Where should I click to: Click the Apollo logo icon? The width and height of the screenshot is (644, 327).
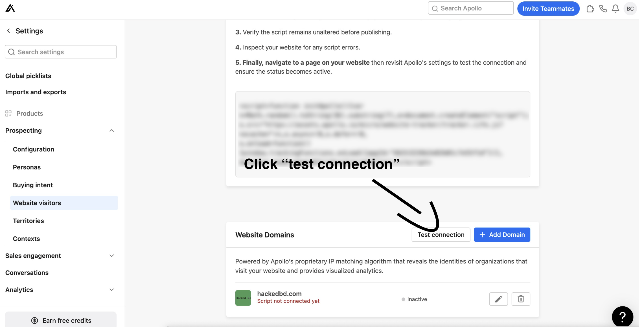click(10, 8)
